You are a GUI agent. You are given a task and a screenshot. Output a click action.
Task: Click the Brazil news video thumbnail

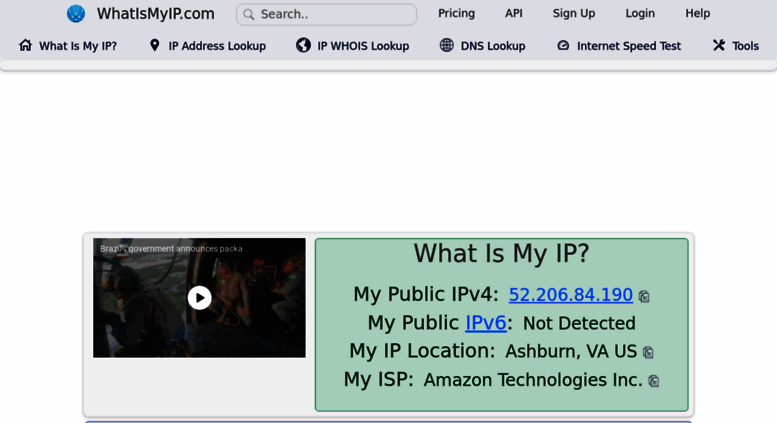[199, 298]
